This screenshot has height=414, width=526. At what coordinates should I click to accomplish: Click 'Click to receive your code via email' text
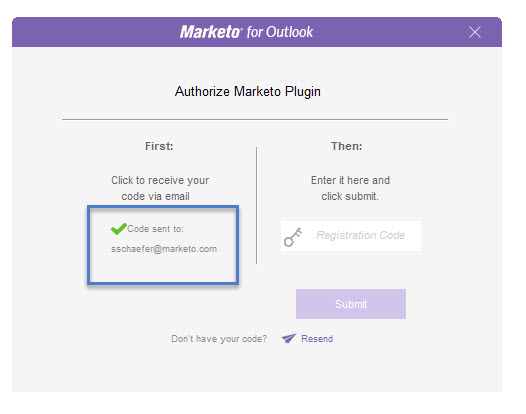click(x=160, y=188)
